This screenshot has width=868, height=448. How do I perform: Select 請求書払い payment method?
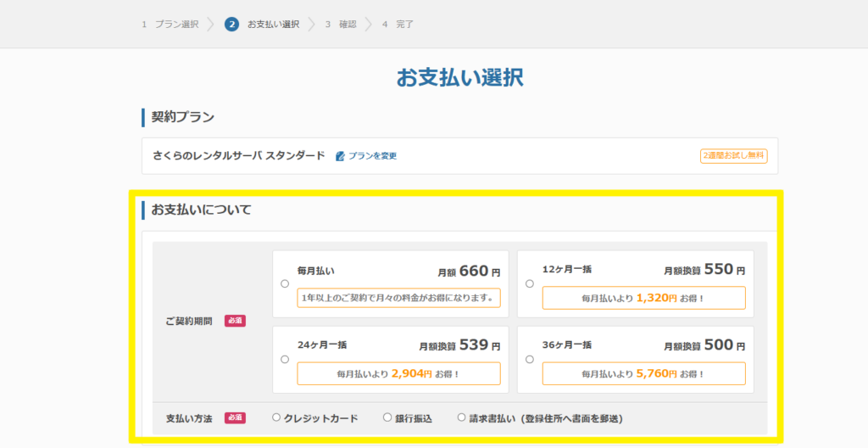pyautogui.click(x=461, y=417)
